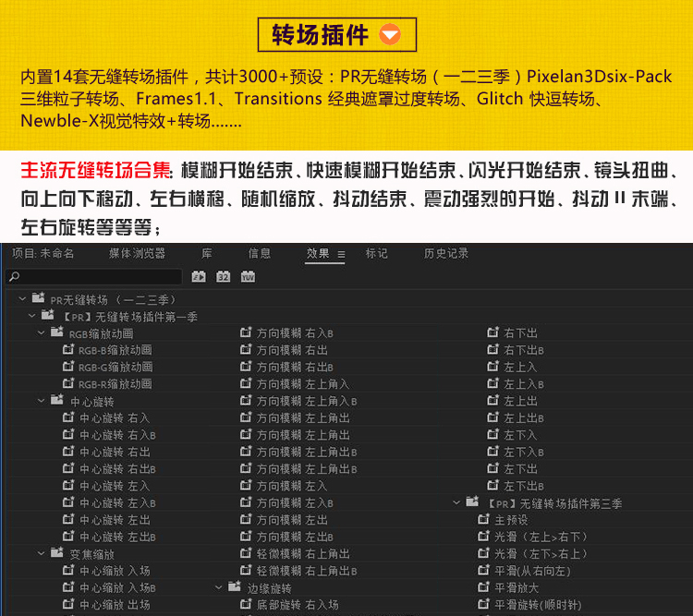
Task: Collapse the 变焦缩放 folder arrow
Action: (x=41, y=553)
